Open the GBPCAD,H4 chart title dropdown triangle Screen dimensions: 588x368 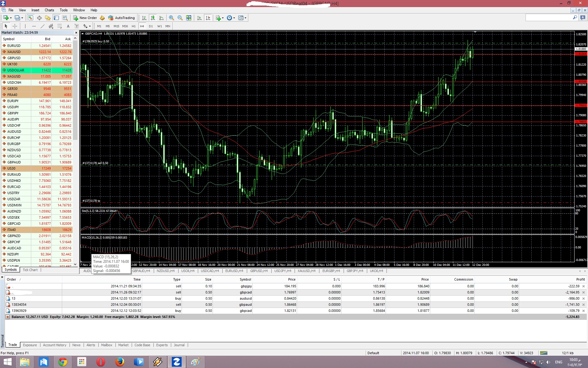(x=83, y=34)
